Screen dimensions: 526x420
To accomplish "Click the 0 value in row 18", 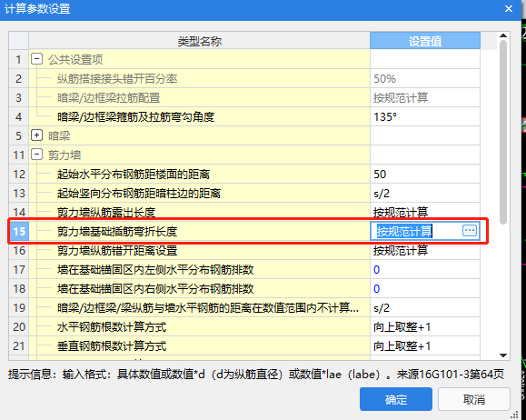I will coord(425,289).
